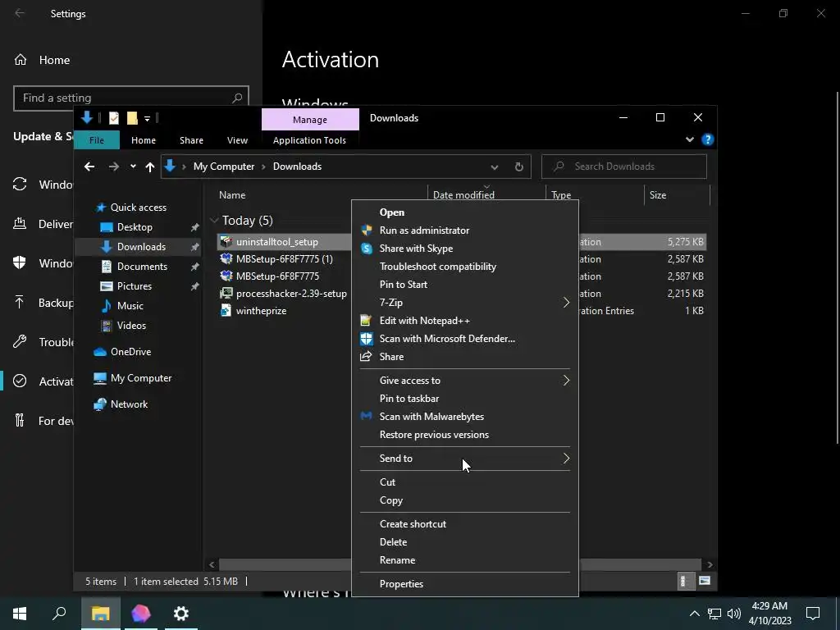Click the Skype icon in context menu

(x=367, y=249)
